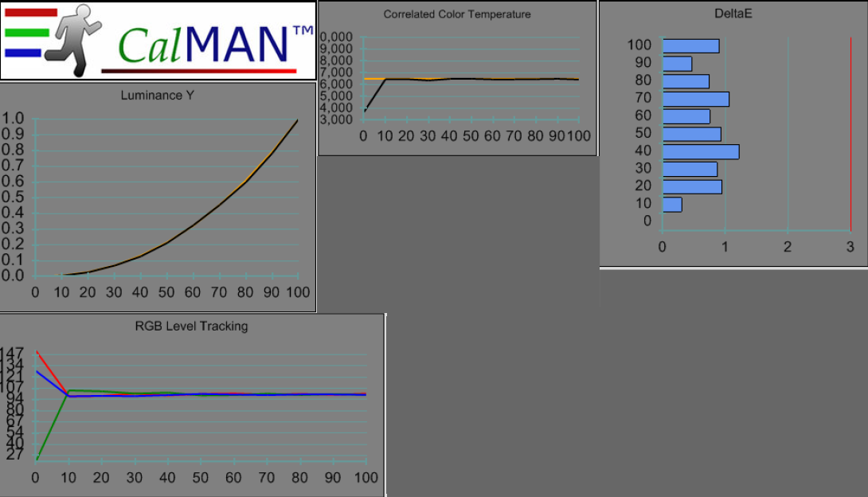Select the DeltaE chart title
This screenshot has width=868, height=497.
pyautogui.click(x=733, y=14)
